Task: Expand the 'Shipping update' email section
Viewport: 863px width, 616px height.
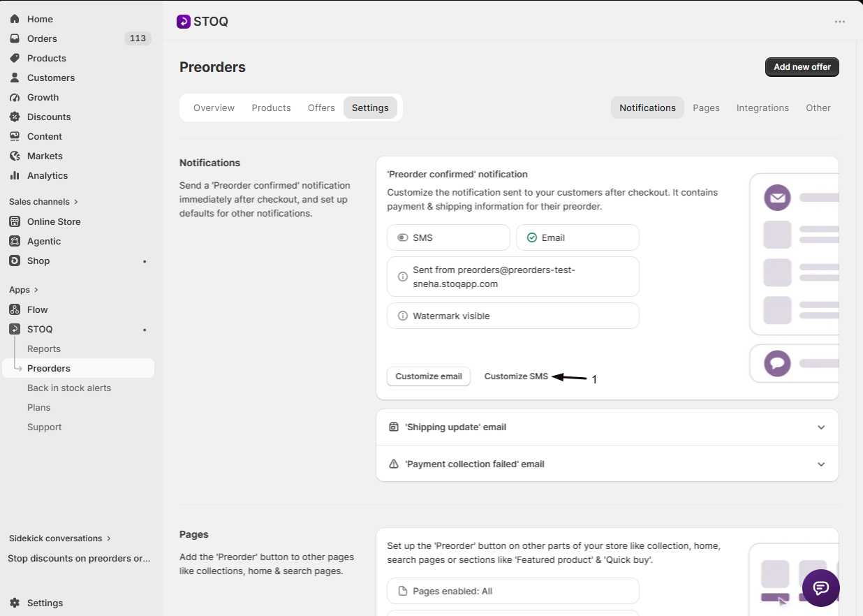Action: pos(607,427)
